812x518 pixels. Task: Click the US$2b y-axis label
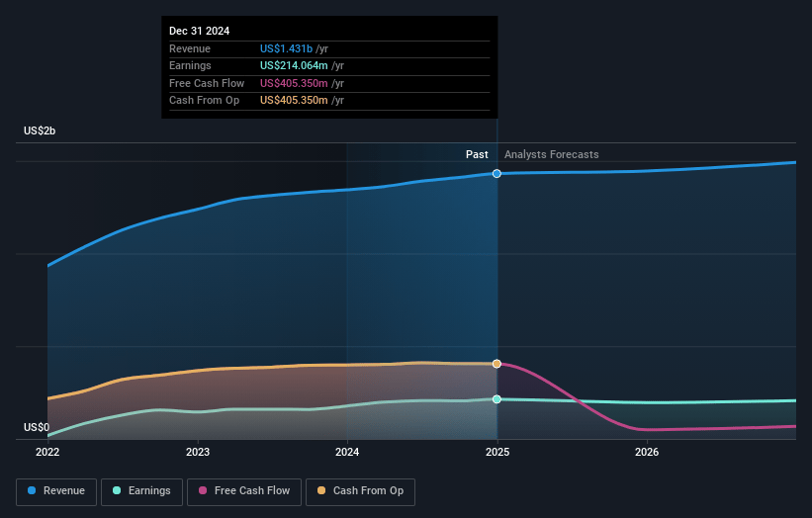tap(40, 130)
